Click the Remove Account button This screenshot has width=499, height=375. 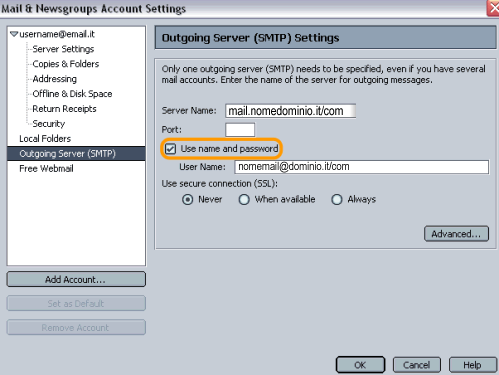(76, 327)
